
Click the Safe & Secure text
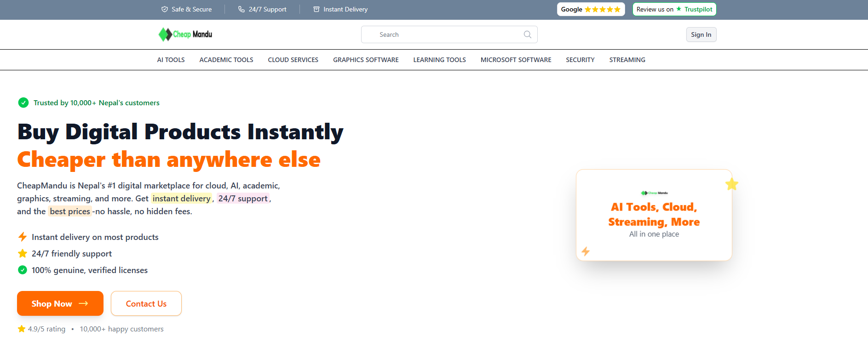(x=191, y=9)
